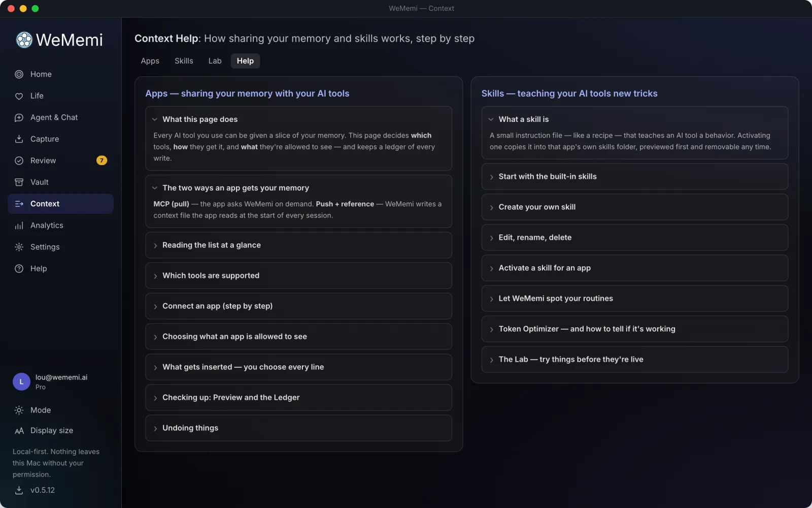Click the WeMemi logo icon
The width and height of the screenshot is (812, 508).
point(24,40)
